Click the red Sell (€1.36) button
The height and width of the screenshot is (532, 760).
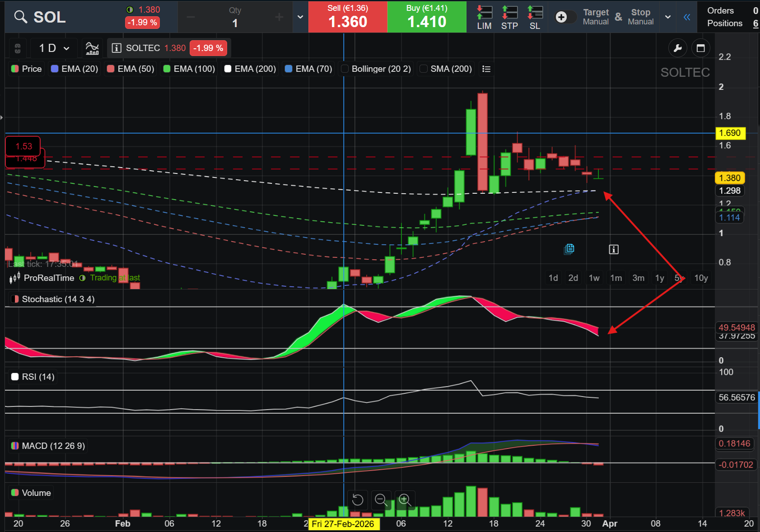pyautogui.click(x=348, y=17)
